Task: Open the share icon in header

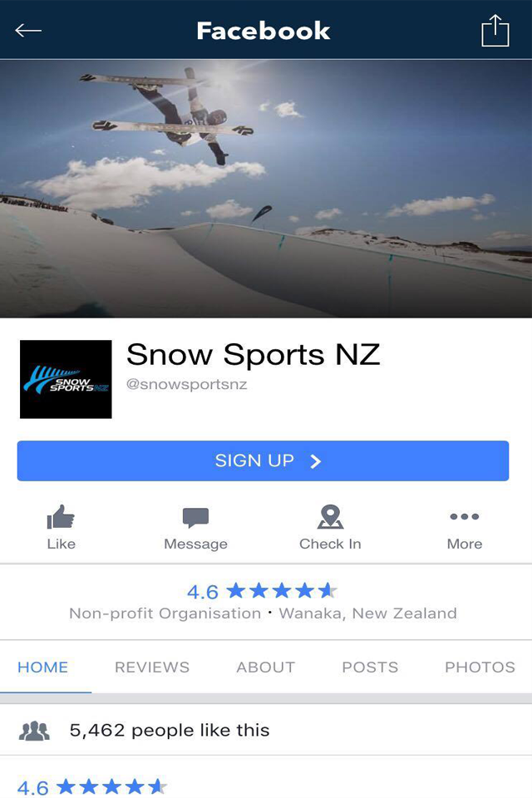Action: 495,31
